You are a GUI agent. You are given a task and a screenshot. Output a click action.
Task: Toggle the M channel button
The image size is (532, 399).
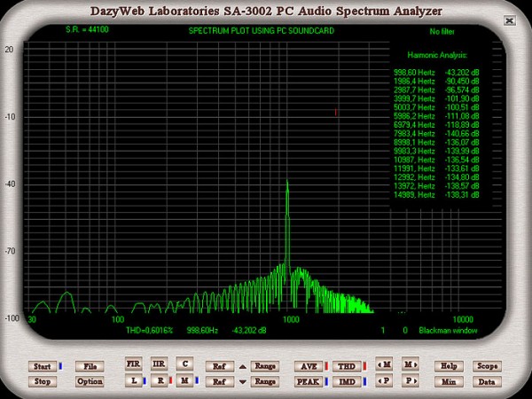tap(184, 380)
